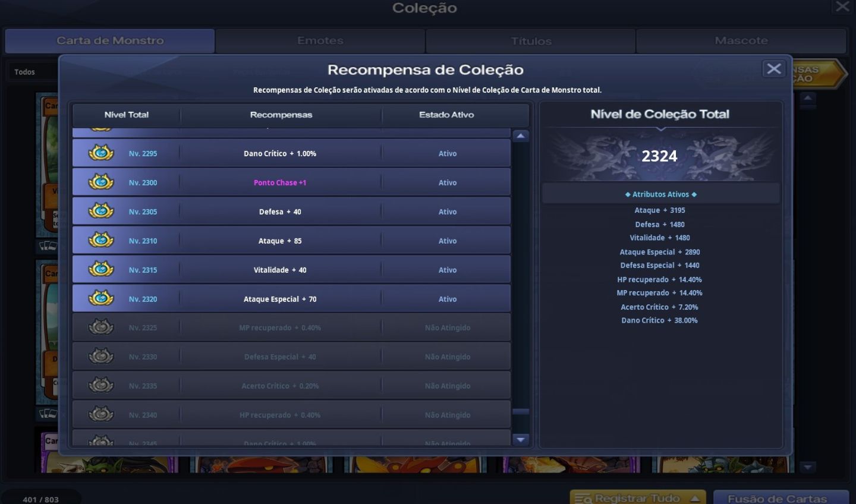This screenshot has width=856, height=504.
Task: Click the Dano Crítico + 38.00% attribute
Action: click(660, 320)
